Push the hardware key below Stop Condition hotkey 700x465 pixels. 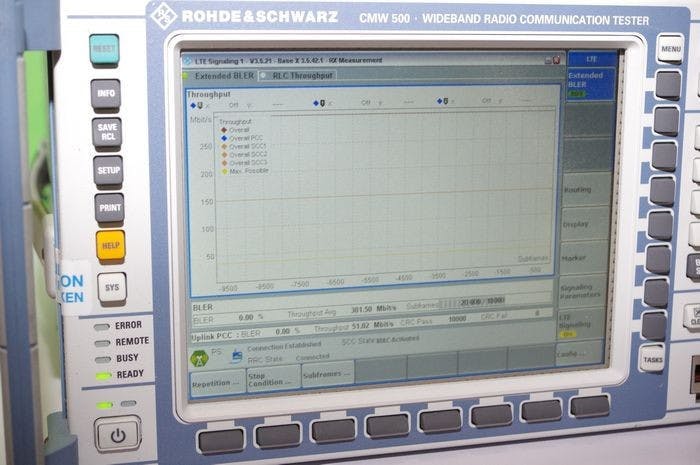pyautogui.click(x=278, y=436)
